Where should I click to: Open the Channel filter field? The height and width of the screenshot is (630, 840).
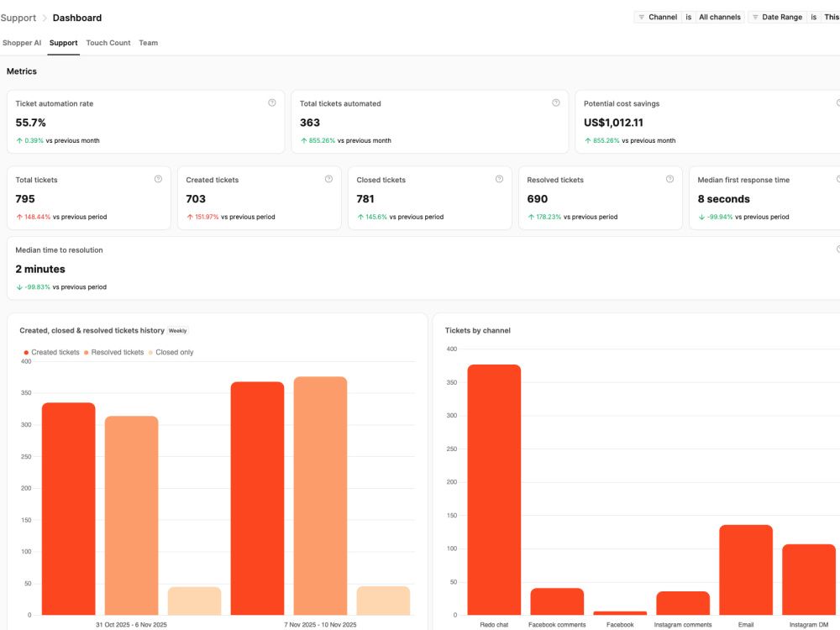pyautogui.click(x=658, y=17)
